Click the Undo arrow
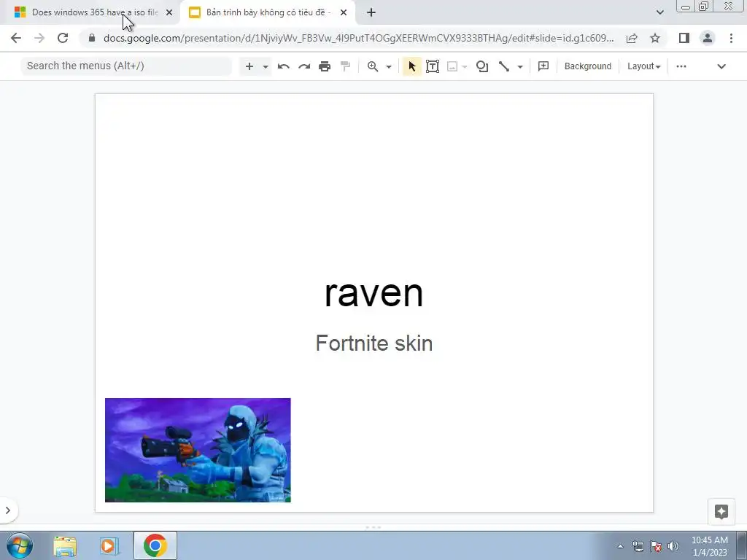 284,66
